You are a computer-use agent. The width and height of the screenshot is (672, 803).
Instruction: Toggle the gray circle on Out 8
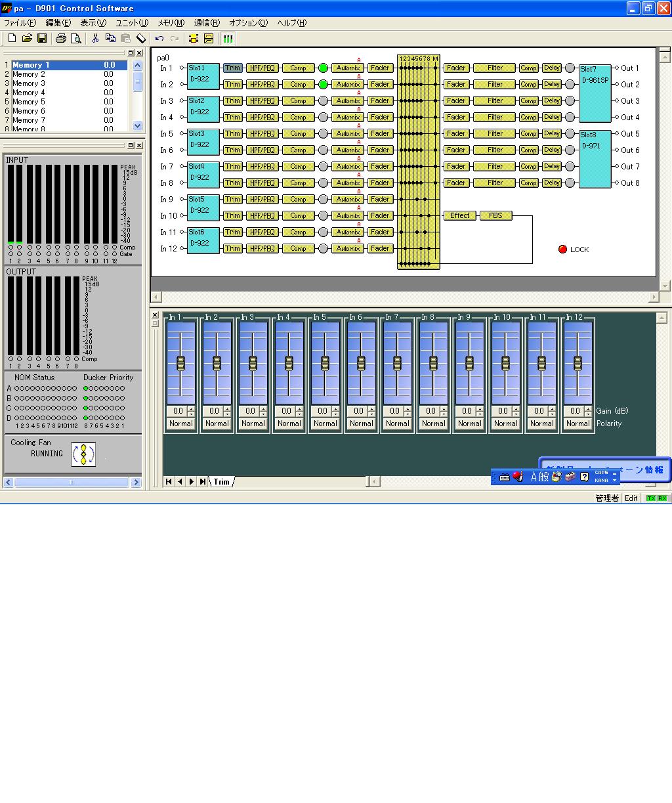pos(570,183)
